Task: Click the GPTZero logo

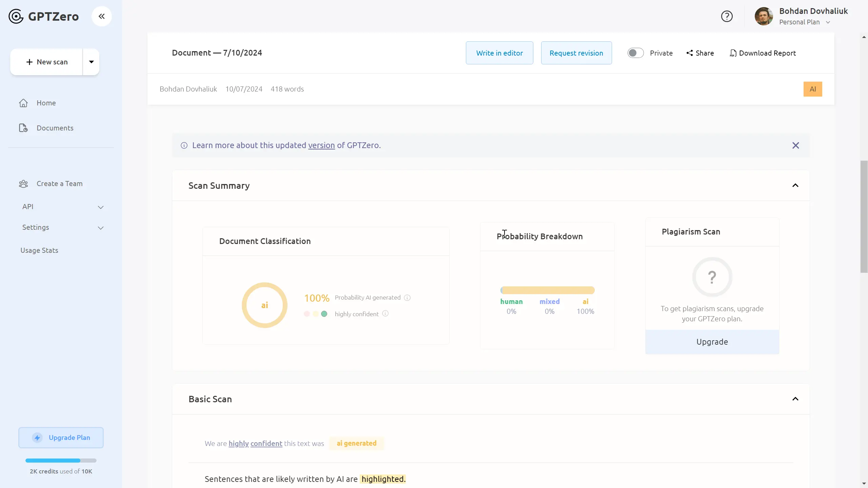Action: (43, 16)
